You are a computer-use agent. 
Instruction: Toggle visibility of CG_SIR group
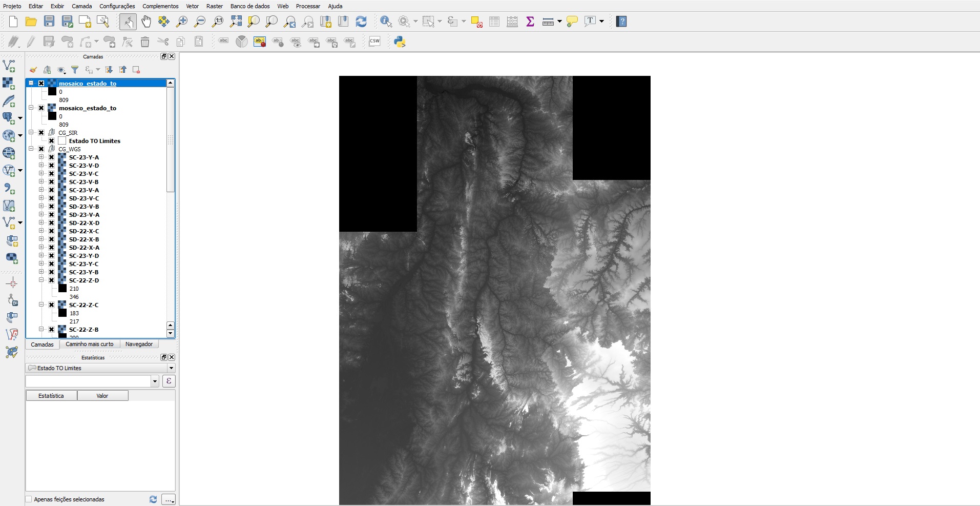tap(41, 132)
